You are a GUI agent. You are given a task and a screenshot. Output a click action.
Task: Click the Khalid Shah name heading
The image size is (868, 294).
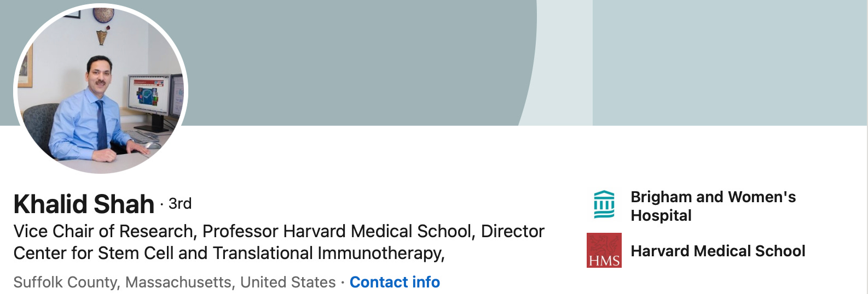click(84, 204)
